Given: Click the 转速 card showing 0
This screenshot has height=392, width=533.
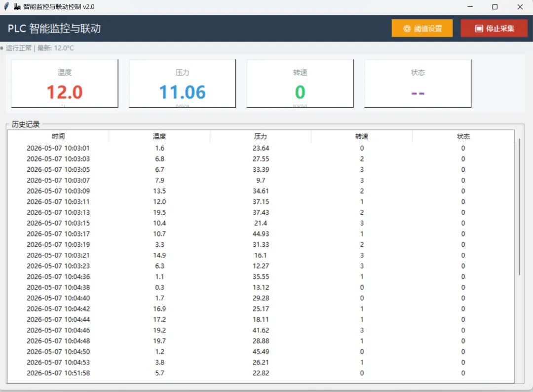Looking at the screenshot, I should 300,83.
